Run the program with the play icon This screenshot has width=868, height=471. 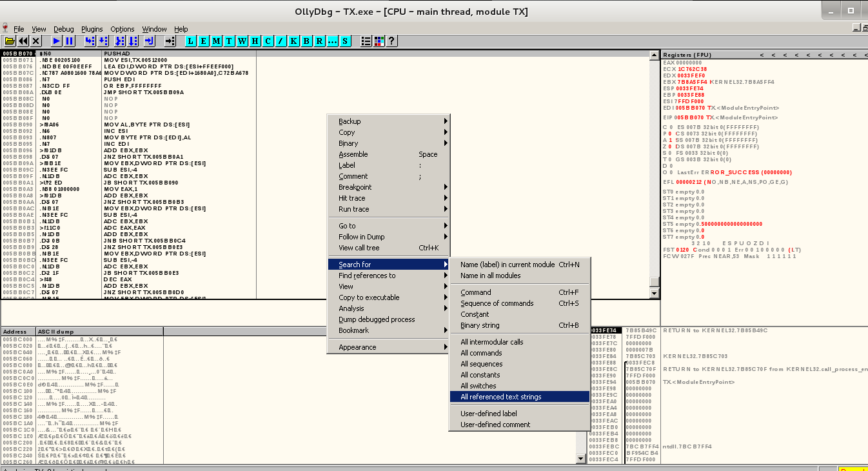(x=56, y=41)
